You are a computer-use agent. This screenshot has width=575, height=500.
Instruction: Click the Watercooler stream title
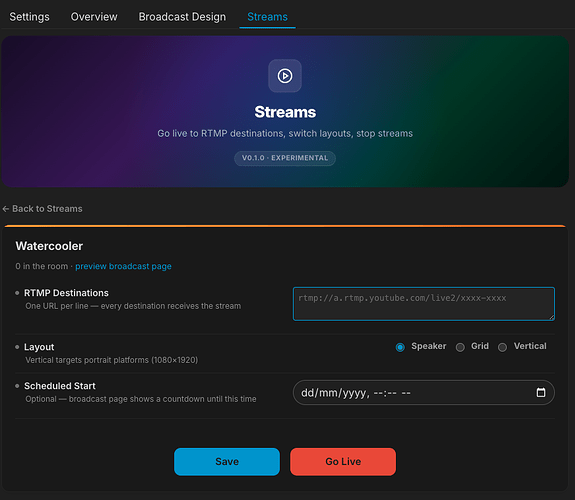[49, 246]
